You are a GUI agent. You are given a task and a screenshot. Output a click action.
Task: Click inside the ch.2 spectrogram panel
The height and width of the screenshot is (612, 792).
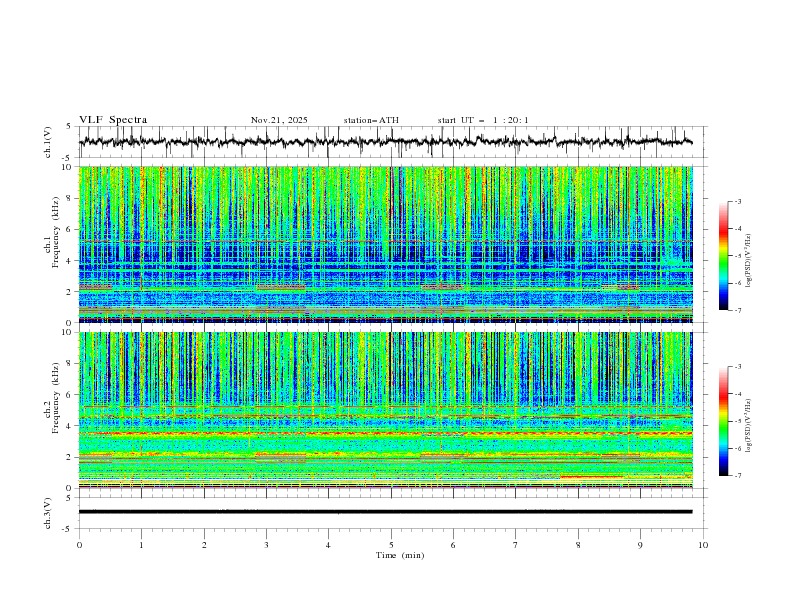tap(390, 410)
